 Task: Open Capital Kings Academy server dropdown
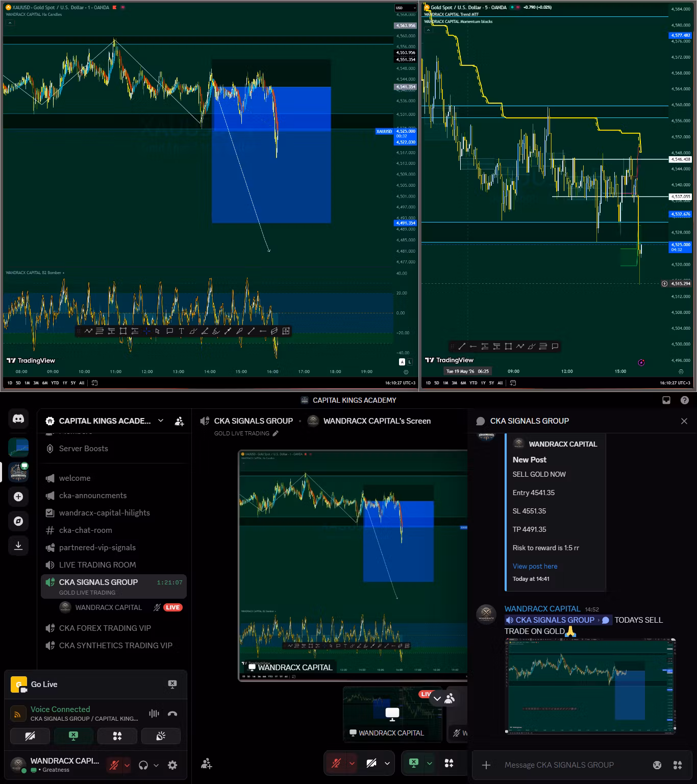click(x=161, y=421)
